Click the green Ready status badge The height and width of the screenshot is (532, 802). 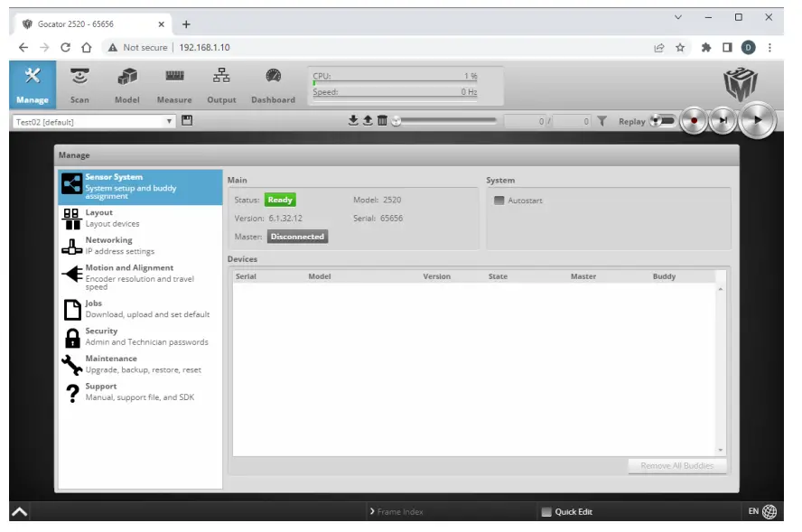(x=280, y=200)
